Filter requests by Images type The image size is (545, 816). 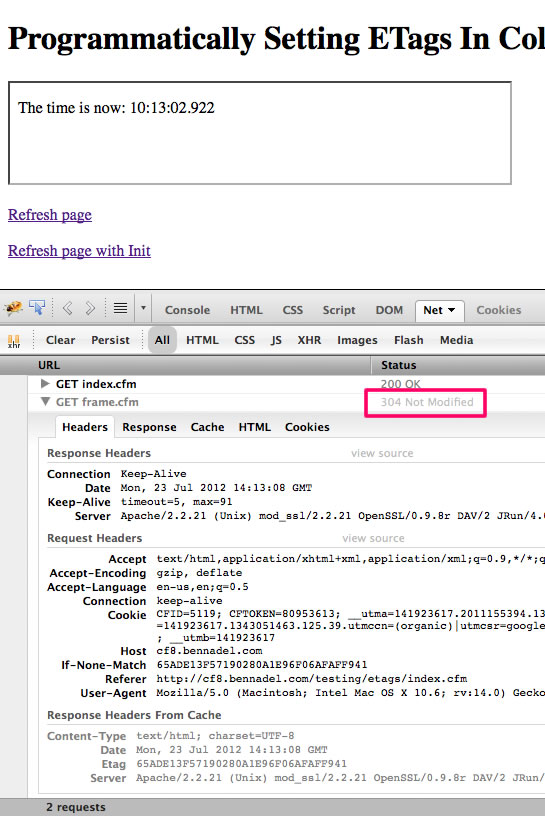pyautogui.click(x=357, y=340)
